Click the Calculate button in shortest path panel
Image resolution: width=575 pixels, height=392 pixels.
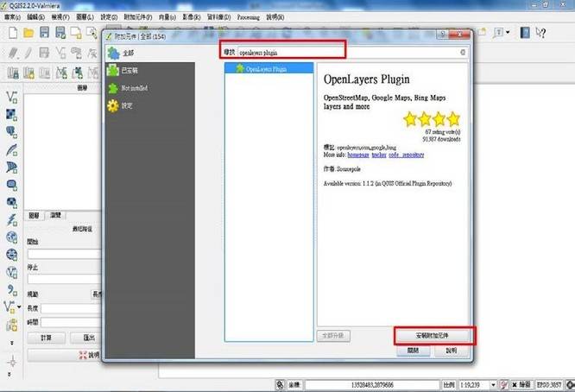coord(47,338)
